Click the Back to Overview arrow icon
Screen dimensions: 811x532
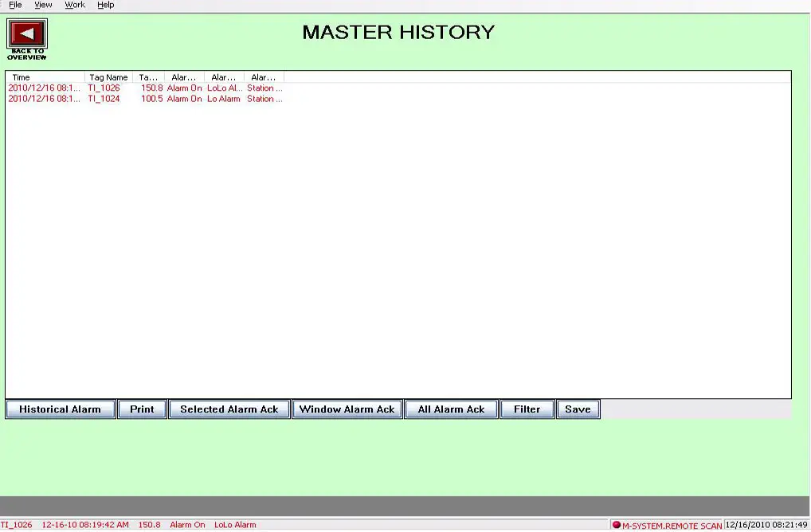point(27,34)
